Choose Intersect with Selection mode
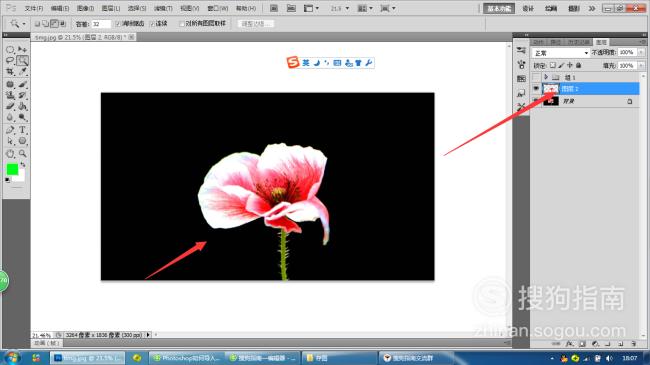The image size is (650, 365). pyautogui.click(x=63, y=24)
